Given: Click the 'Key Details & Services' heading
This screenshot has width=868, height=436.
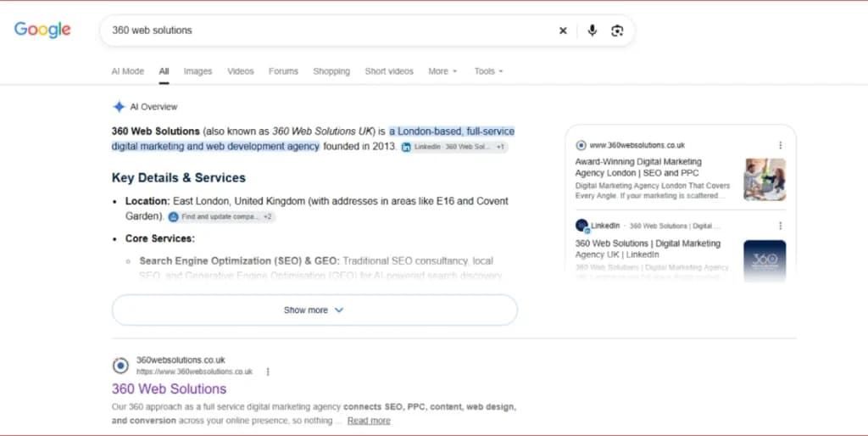Looking at the screenshot, I should (179, 178).
